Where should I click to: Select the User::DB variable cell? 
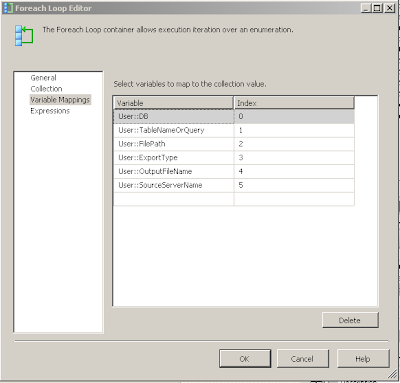click(174, 116)
